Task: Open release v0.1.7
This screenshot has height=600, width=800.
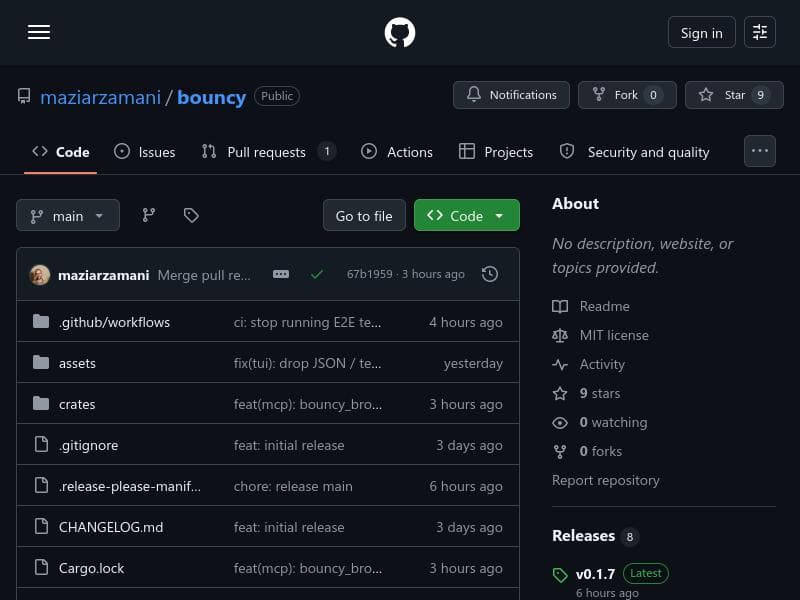Action: pos(595,574)
